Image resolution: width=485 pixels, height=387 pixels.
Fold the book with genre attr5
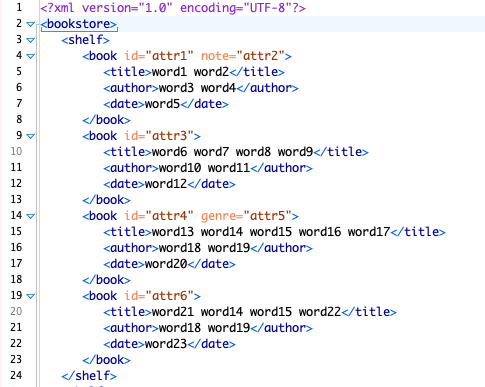(30, 216)
